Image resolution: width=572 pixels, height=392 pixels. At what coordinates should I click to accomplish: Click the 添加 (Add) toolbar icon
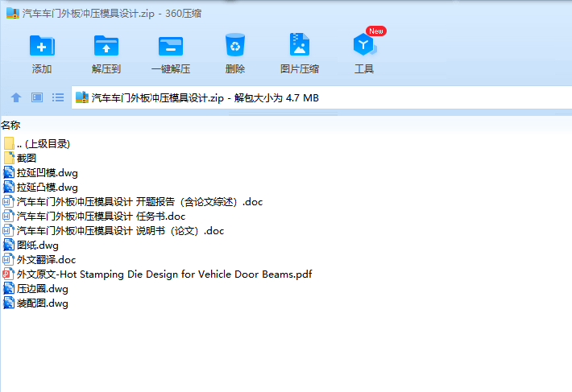coord(42,46)
